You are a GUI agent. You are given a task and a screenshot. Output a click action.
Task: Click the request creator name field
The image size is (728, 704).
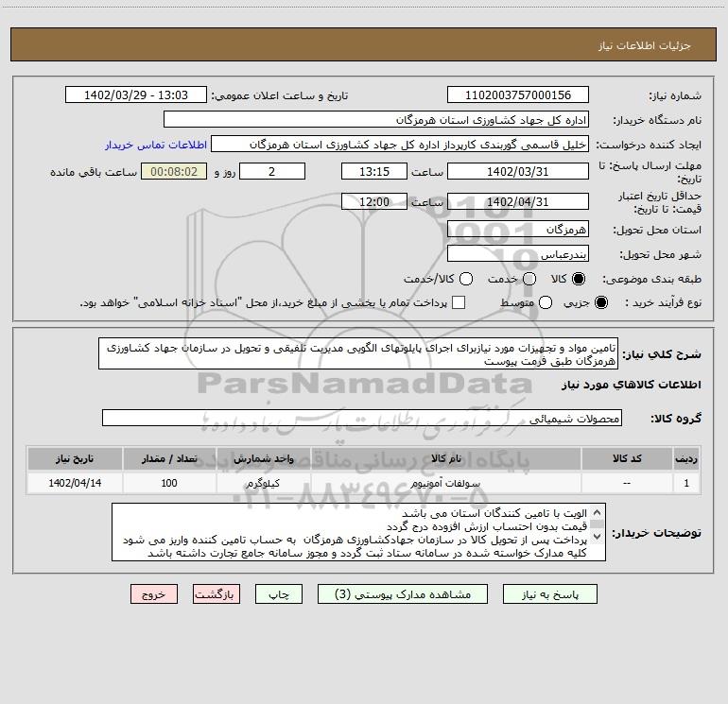(400, 145)
